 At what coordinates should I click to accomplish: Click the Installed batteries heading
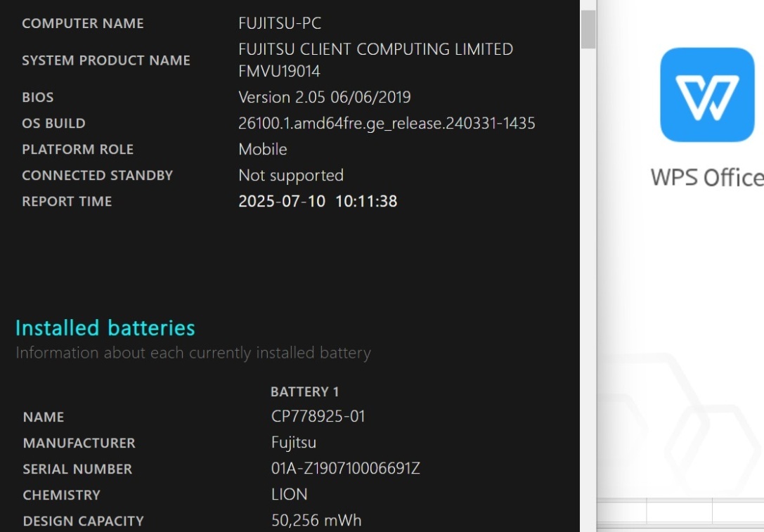[105, 328]
